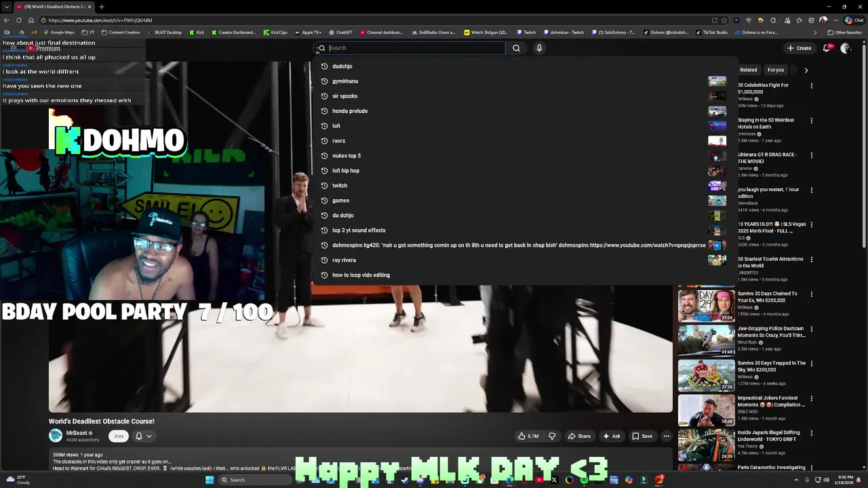Open options for '30 Celebrities Fight' video

point(811,86)
